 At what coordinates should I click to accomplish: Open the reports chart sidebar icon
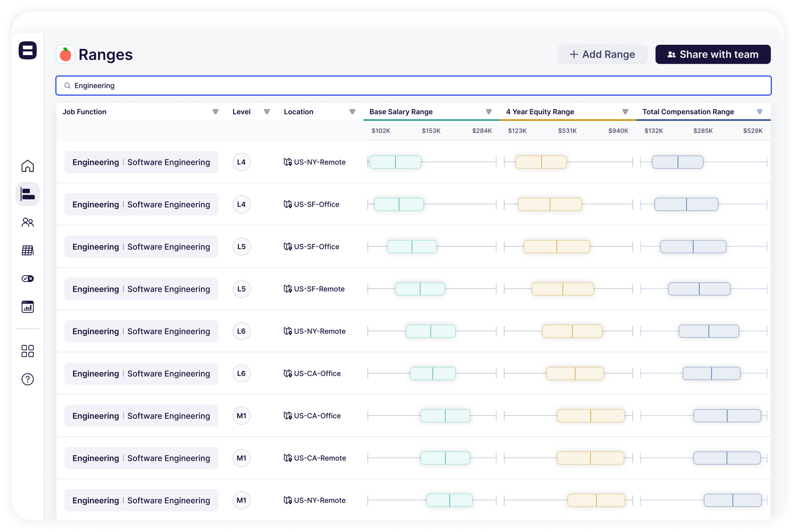(x=28, y=307)
